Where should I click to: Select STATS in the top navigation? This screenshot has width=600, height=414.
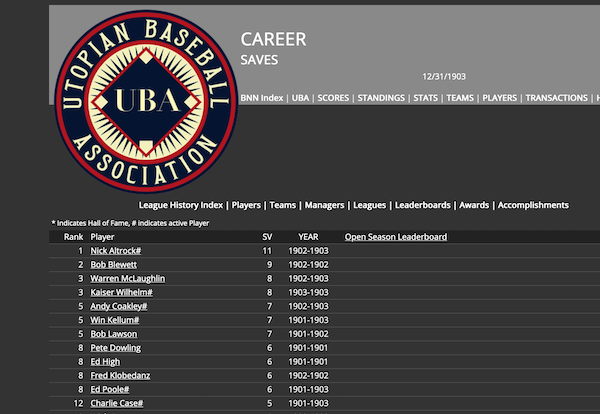pos(426,98)
